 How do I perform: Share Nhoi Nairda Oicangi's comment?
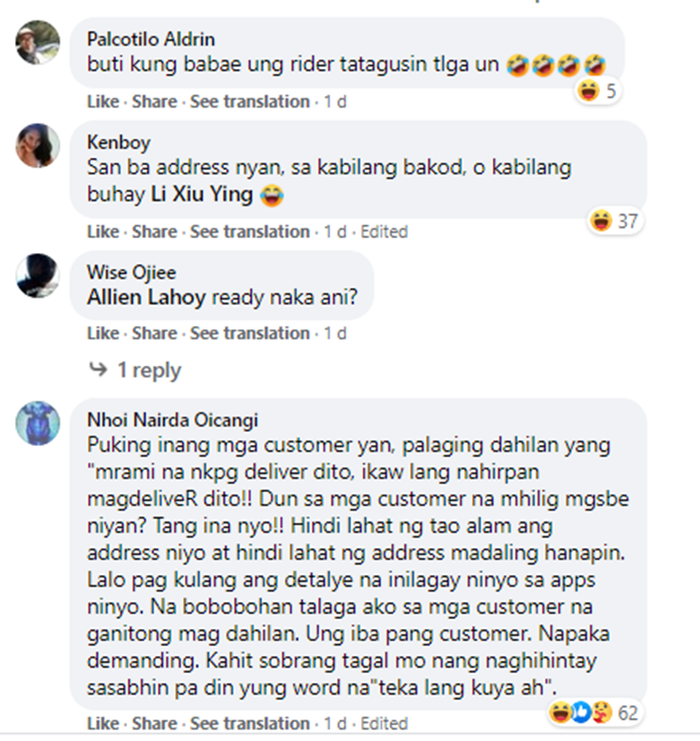[x=155, y=723]
